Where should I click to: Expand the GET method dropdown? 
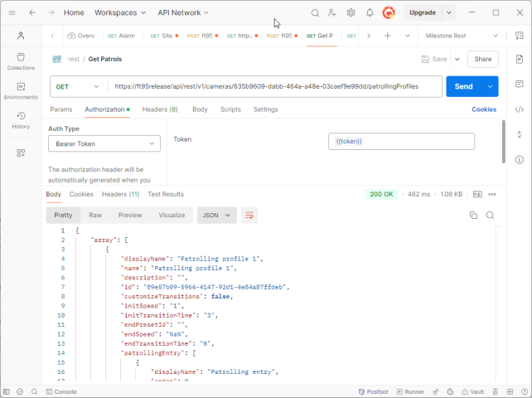[79, 86]
